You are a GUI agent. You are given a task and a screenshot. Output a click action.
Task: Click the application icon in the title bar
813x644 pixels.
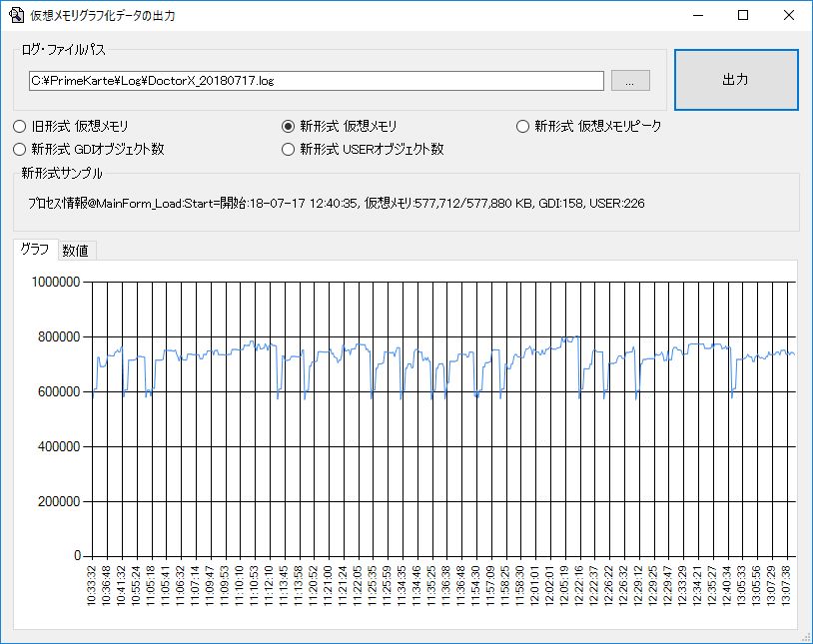click(x=17, y=15)
